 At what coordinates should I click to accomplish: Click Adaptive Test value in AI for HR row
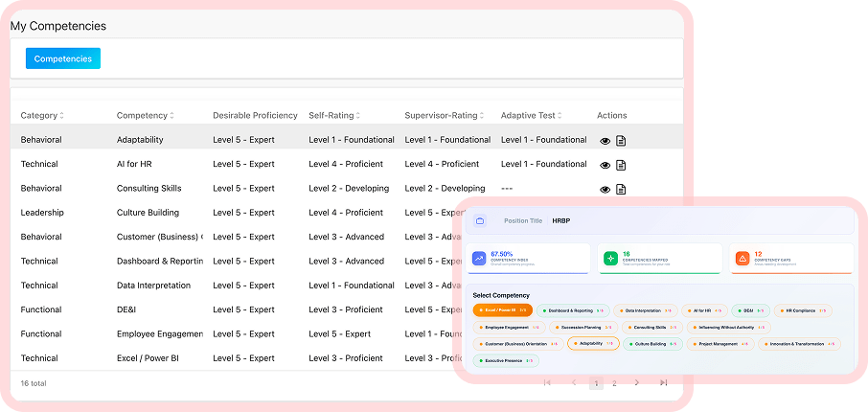tap(543, 164)
